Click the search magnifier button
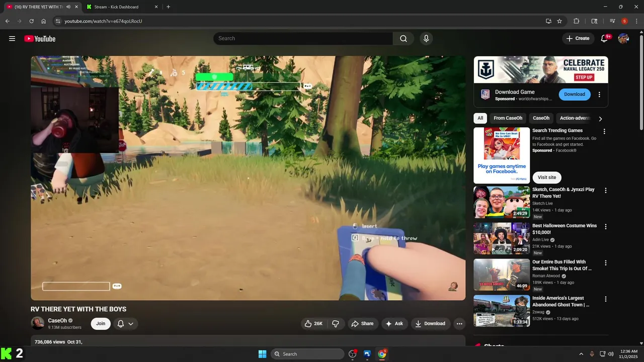Viewport: 644px width, 362px height. [x=404, y=39]
